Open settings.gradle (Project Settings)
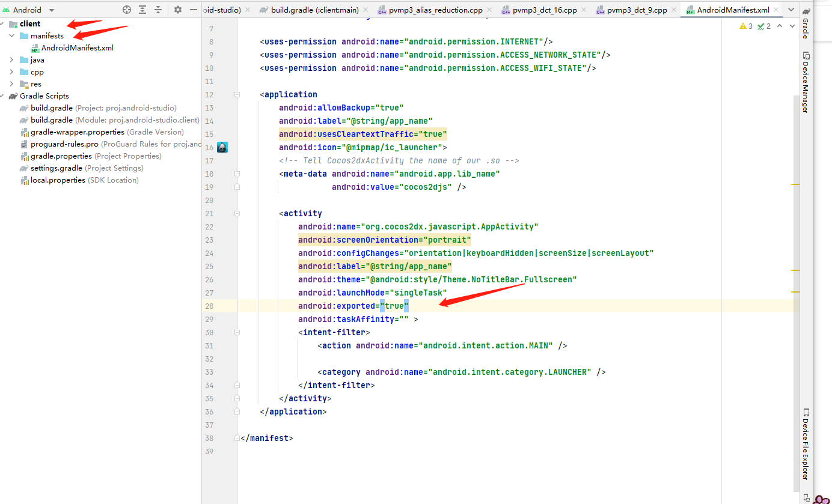 87,168
